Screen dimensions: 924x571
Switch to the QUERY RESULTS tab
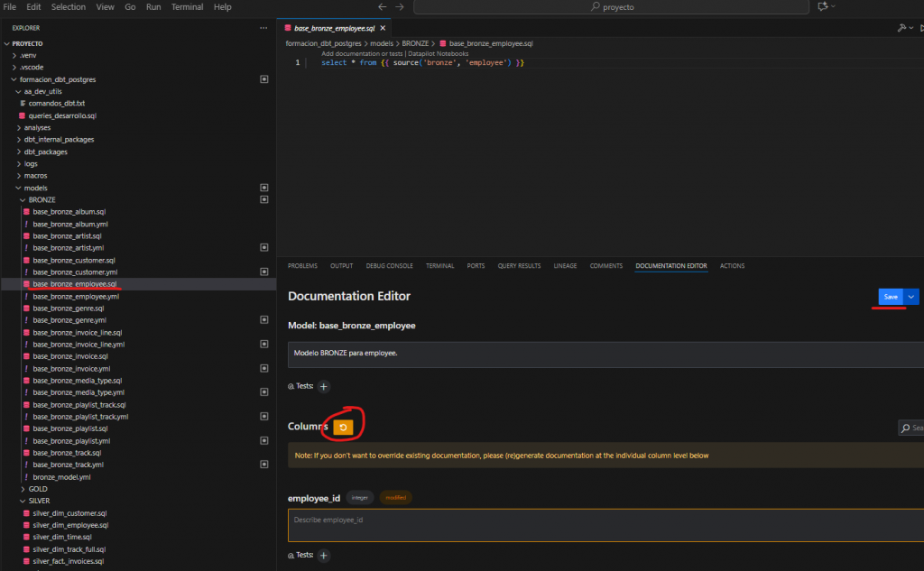[519, 266]
